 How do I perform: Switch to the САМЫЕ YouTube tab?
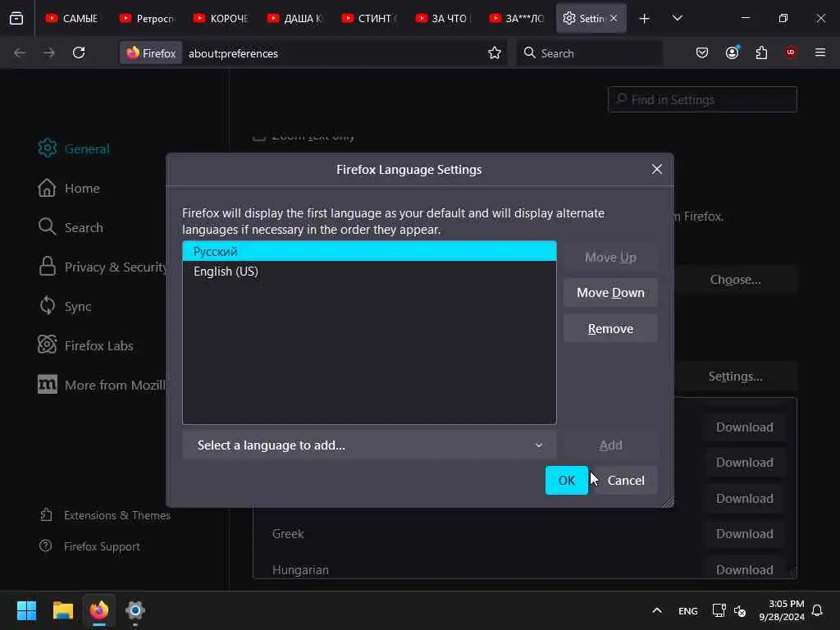click(x=72, y=18)
